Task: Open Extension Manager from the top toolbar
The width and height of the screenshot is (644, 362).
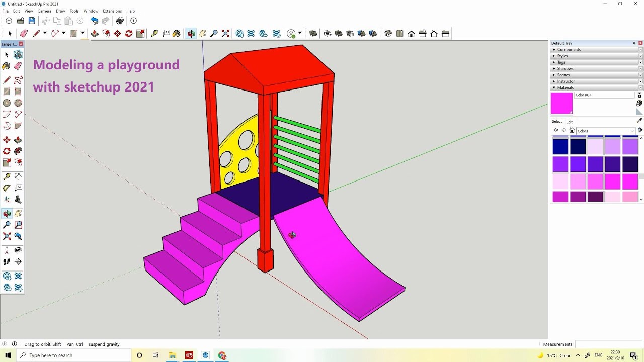Action: (277, 34)
